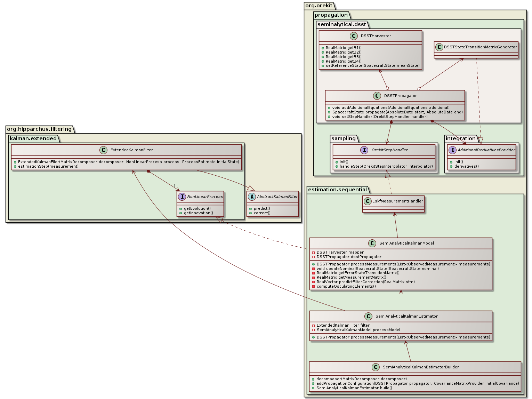
Task: Click the class icon on DSSTHarvester
Action: point(353,36)
